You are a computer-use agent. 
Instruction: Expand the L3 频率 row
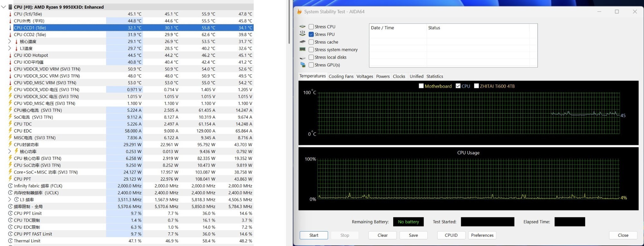point(10,200)
